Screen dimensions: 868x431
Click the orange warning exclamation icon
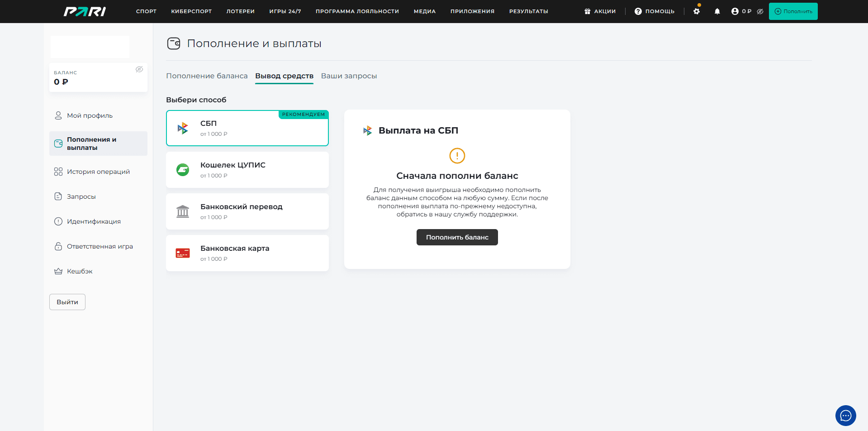[457, 156]
